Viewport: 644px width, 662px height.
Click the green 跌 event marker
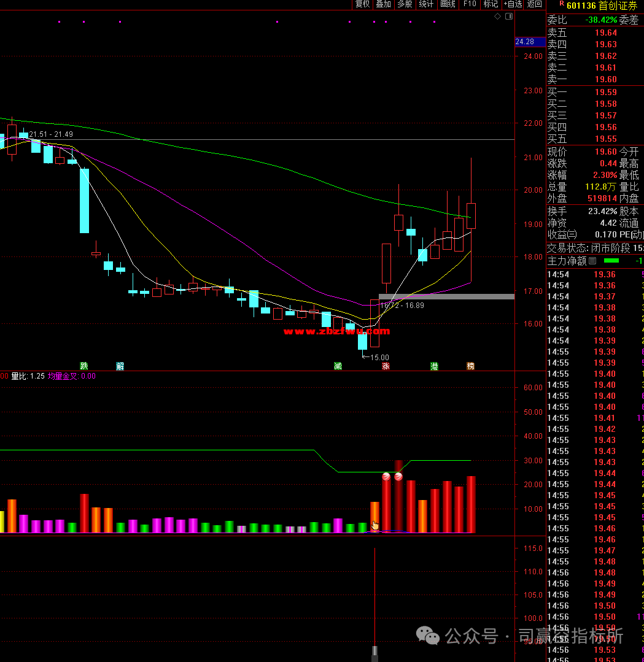tap(84, 366)
